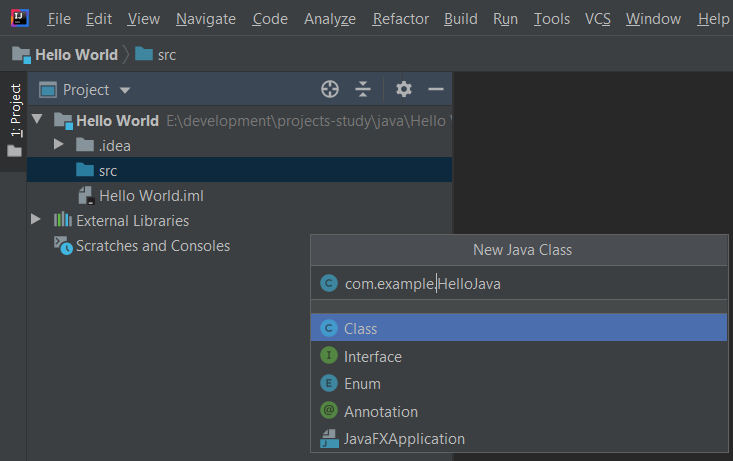Image resolution: width=733 pixels, height=461 pixels.
Task: Open the Build menu
Action: pos(460,19)
